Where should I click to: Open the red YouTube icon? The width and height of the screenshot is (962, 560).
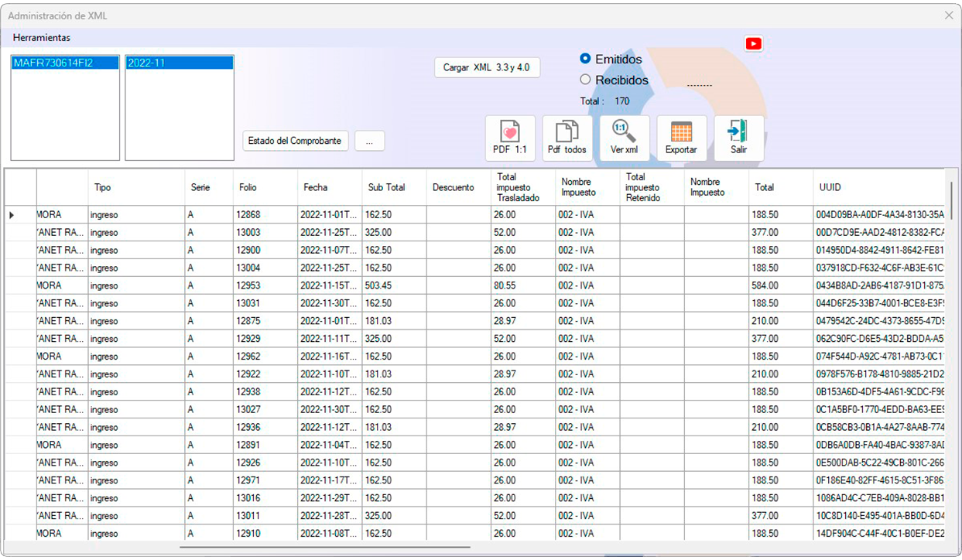tap(753, 44)
